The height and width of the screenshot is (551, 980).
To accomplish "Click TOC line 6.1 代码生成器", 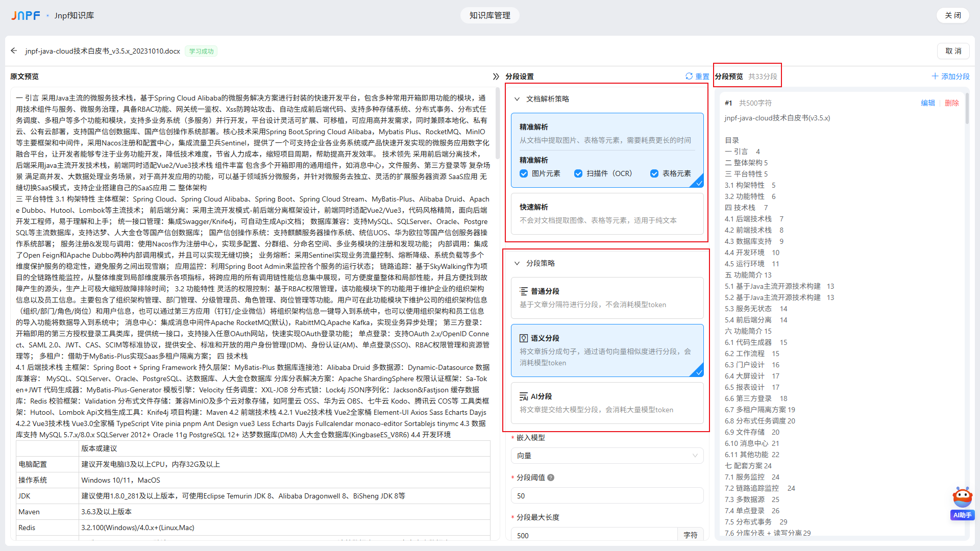I will (x=756, y=342).
